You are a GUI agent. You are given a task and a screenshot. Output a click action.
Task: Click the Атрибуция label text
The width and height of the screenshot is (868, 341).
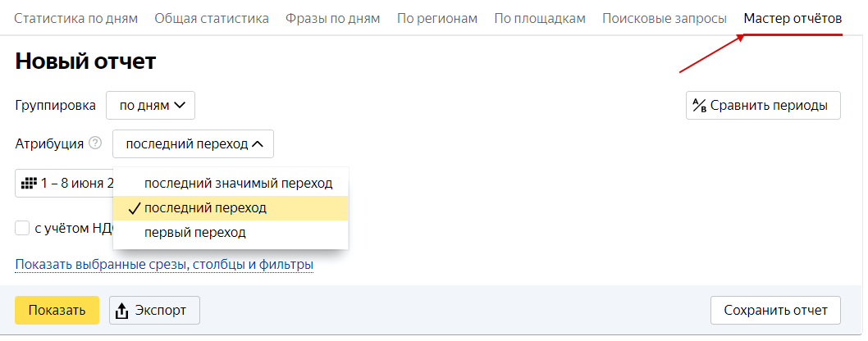click(x=49, y=144)
